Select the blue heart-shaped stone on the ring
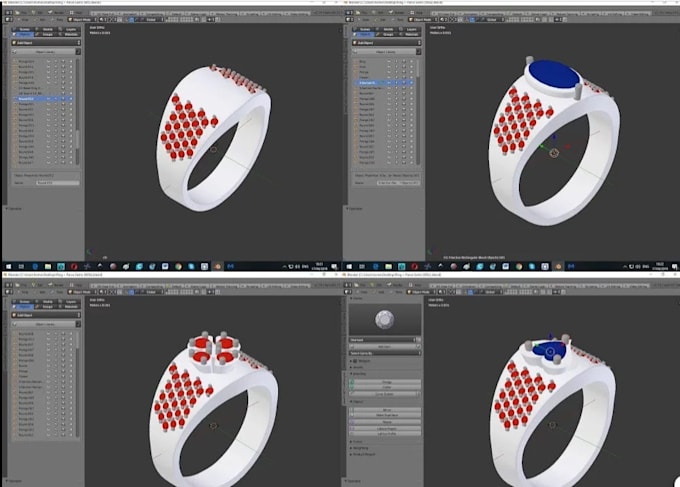This screenshot has width=680, height=487. click(549, 351)
